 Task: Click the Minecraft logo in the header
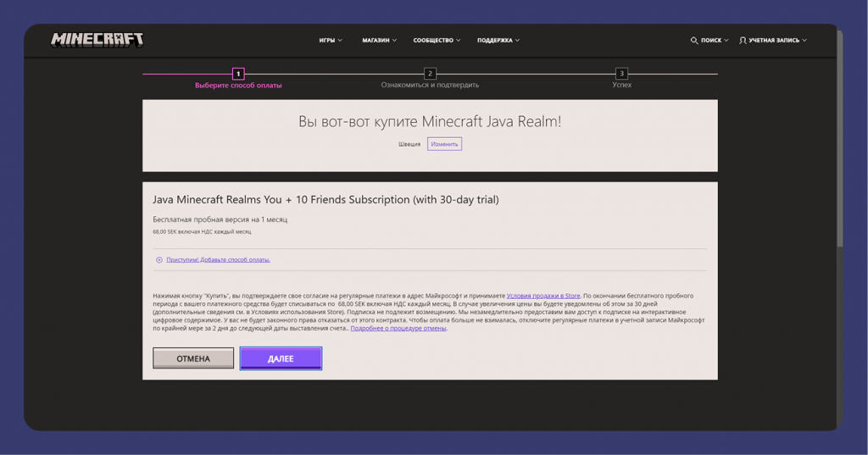click(97, 40)
